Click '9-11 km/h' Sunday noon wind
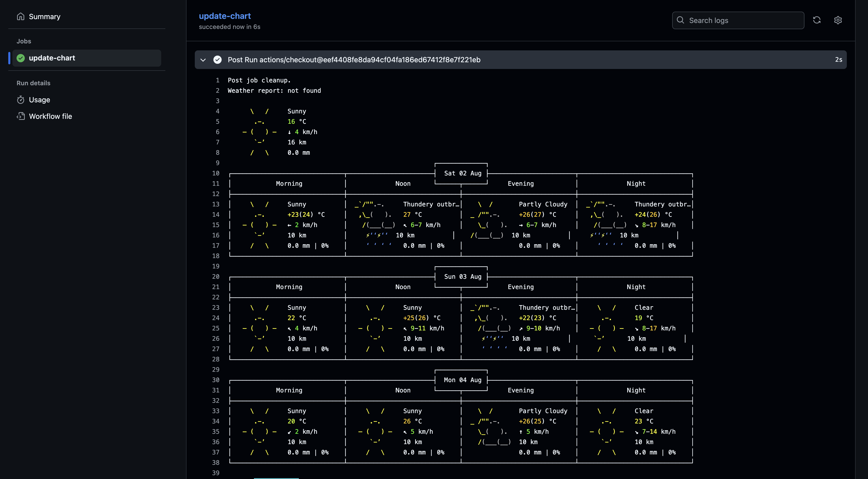The width and height of the screenshot is (868, 479). (427, 328)
